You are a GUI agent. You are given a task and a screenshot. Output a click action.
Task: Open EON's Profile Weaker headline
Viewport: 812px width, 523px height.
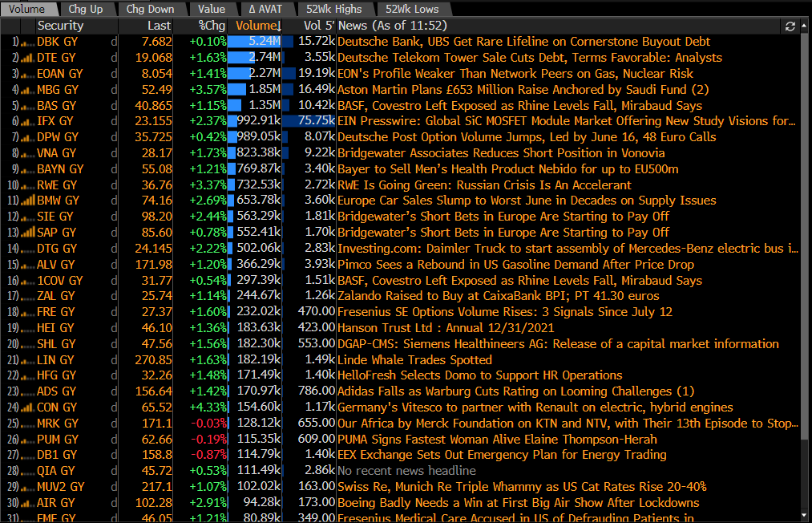[515, 74]
